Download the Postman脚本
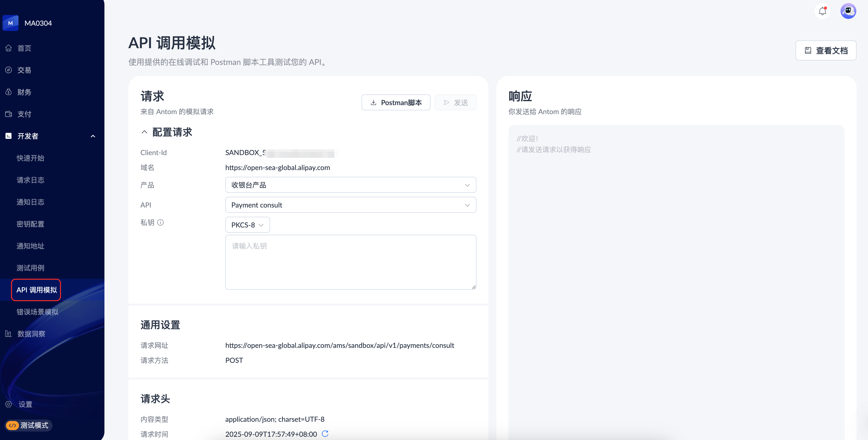The width and height of the screenshot is (868, 440). click(396, 102)
